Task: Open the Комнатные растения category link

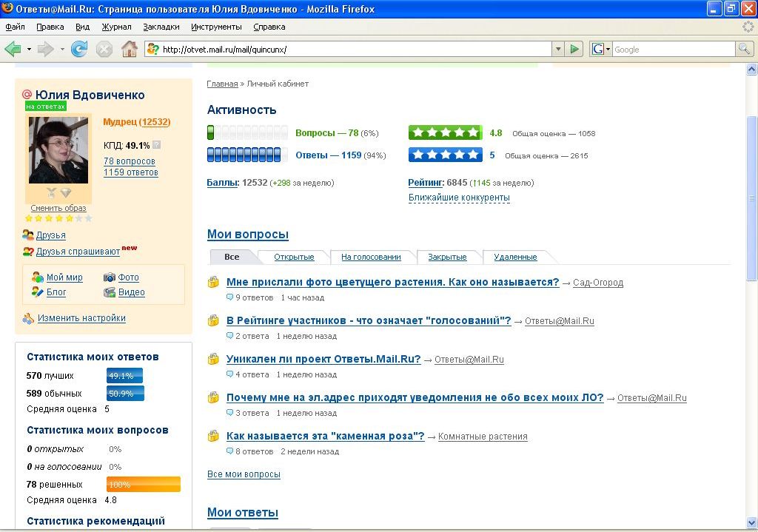Action: coord(483,437)
